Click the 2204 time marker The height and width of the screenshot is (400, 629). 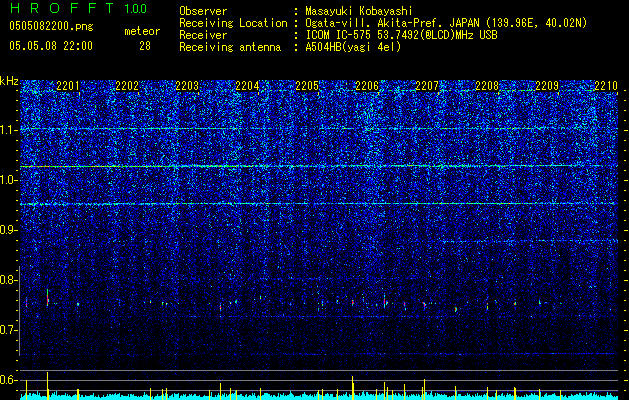247,85
